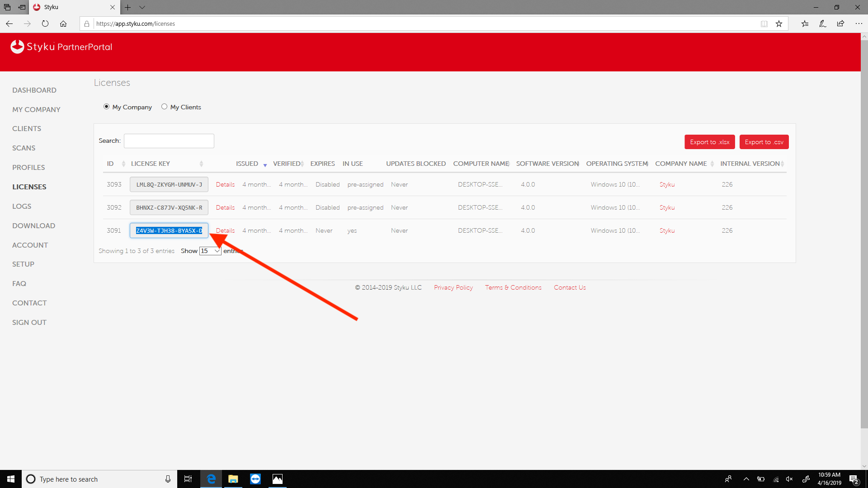The image size is (868, 488).
Task: Open Task View on taskbar
Action: (x=188, y=479)
